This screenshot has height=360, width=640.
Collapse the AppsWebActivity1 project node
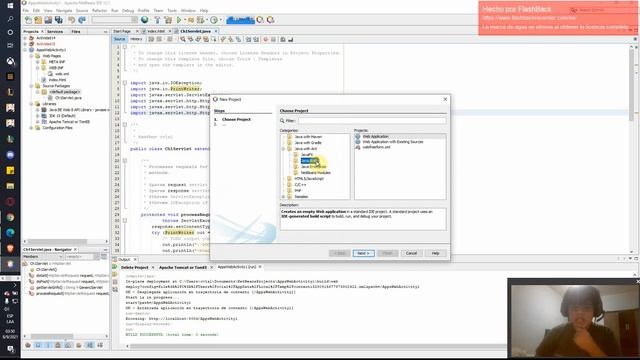tap(25, 50)
